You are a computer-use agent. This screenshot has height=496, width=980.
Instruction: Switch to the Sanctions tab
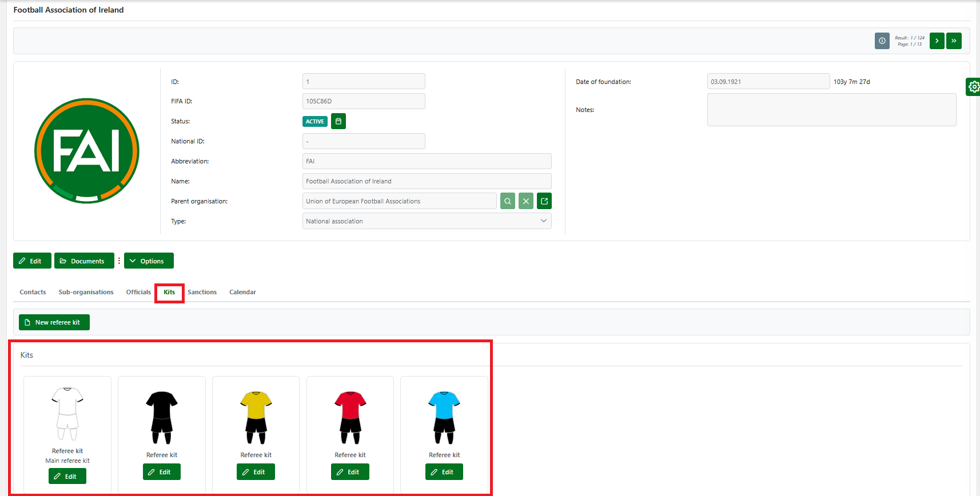click(x=202, y=292)
